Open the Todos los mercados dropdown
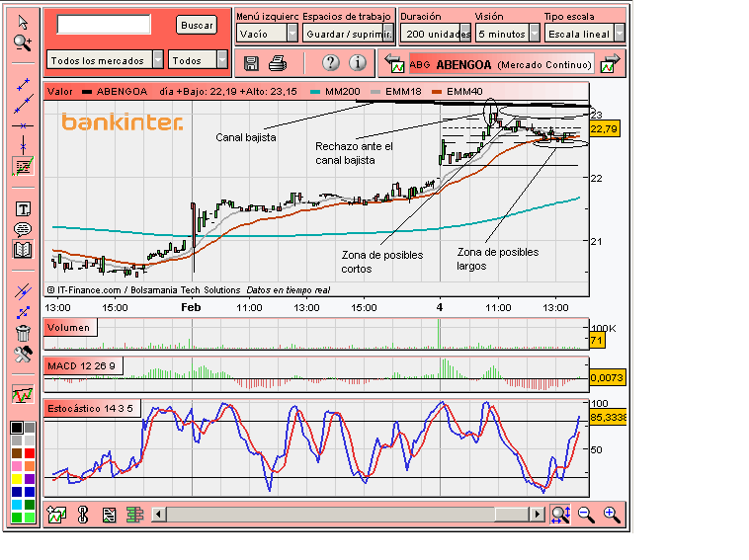749x560 pixels. 105,60
